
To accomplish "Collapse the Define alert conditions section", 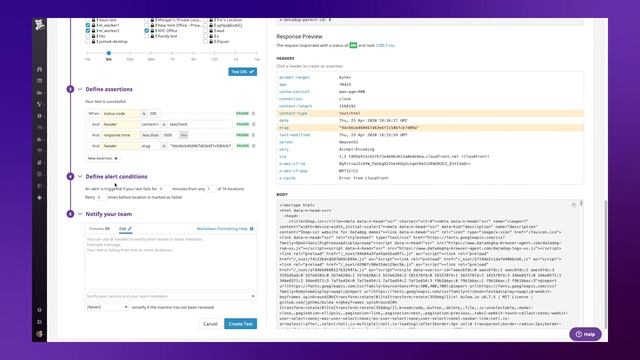I will click(80, 176).
